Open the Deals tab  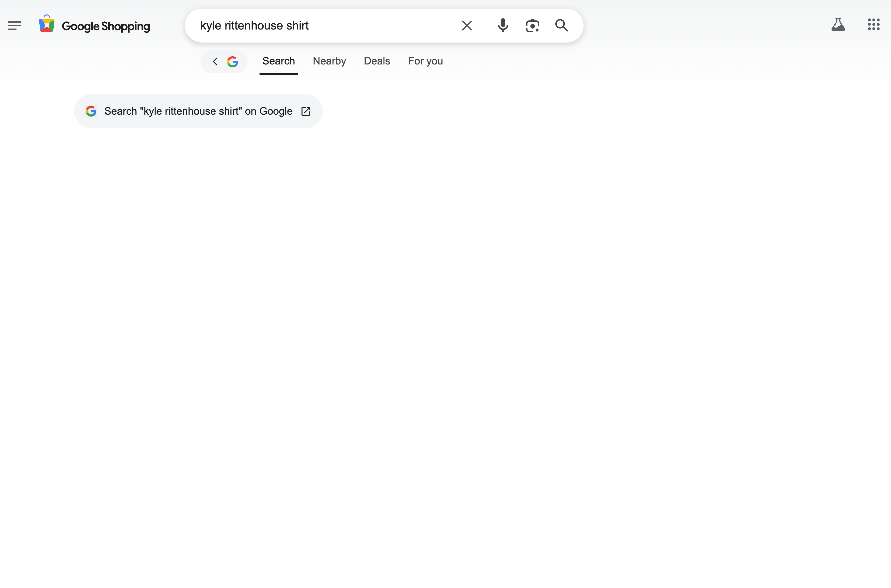click(377, 61)
